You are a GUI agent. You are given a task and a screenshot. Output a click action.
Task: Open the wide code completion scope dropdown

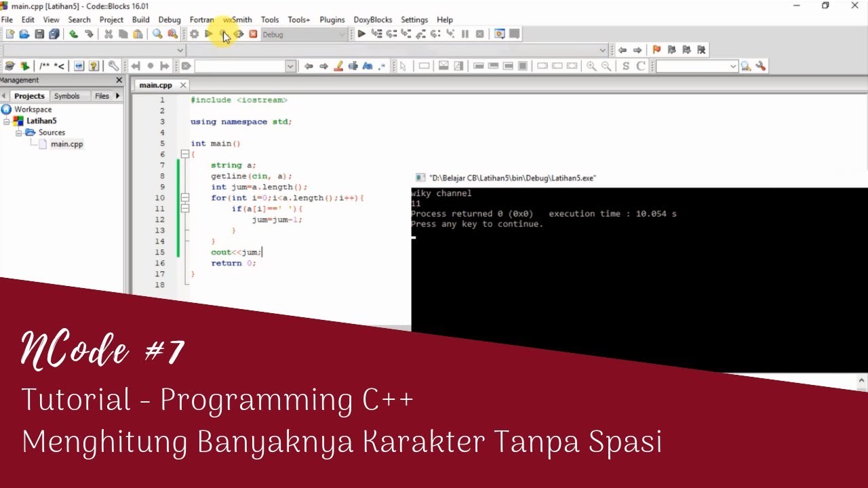tap(397, 50)
